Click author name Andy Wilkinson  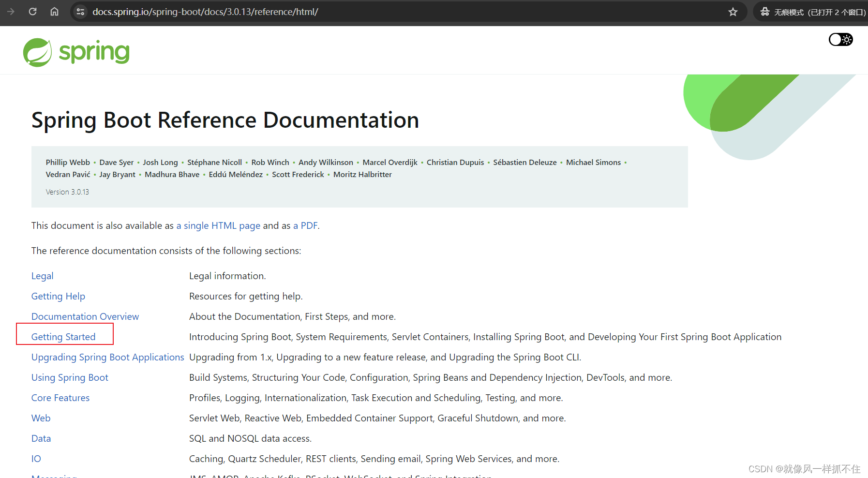click(x=326, y=163)
